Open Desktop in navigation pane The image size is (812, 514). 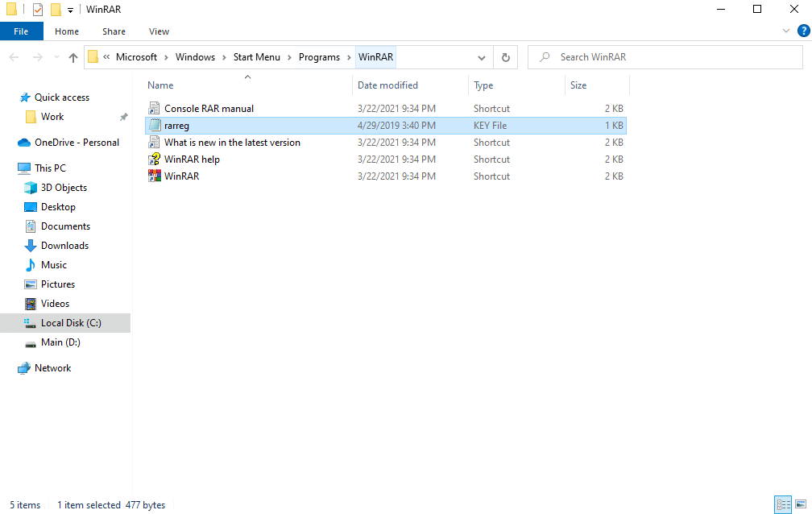point(58,207)
